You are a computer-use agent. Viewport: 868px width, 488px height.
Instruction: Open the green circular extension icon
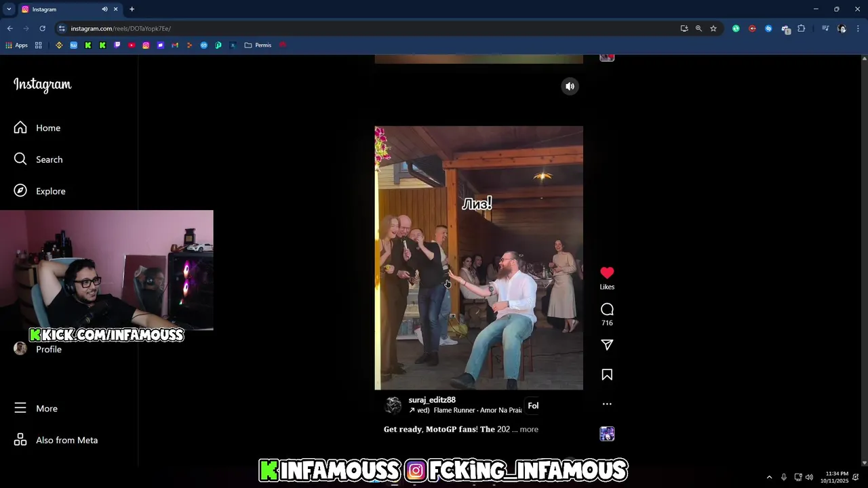tap(736, 28)
